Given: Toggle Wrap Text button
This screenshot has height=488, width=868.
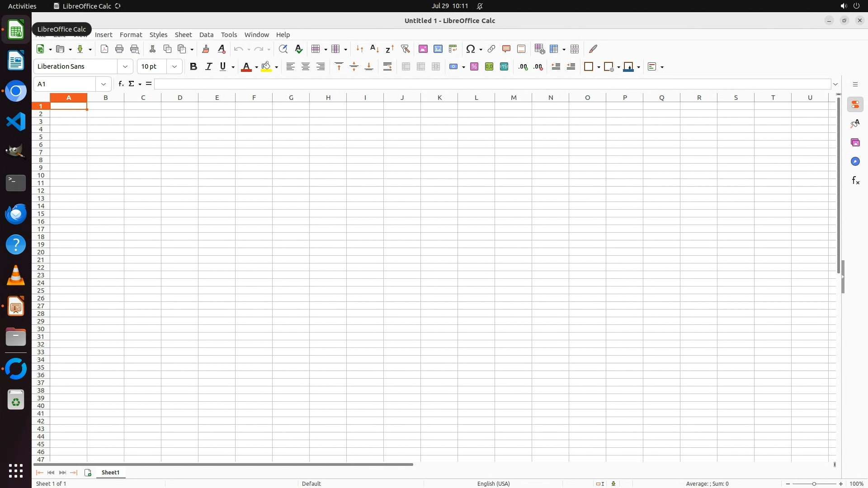Looking at the screenshot, I should pos(387,67).
